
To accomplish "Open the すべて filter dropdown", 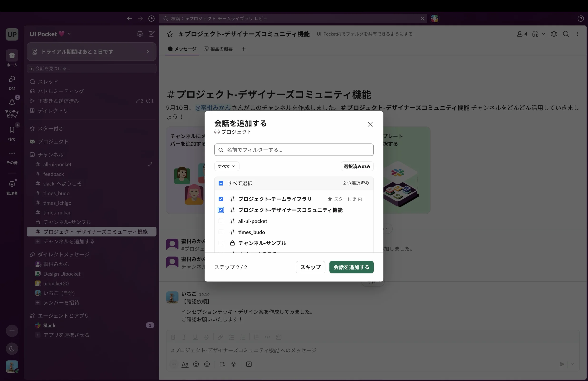I will coord(226,166).
